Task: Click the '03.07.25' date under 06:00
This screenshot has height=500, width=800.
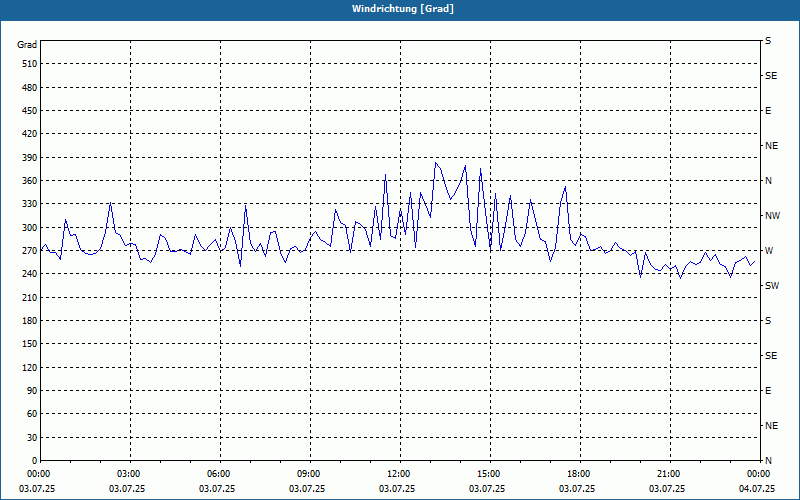Action: click(x=217, y=488)
